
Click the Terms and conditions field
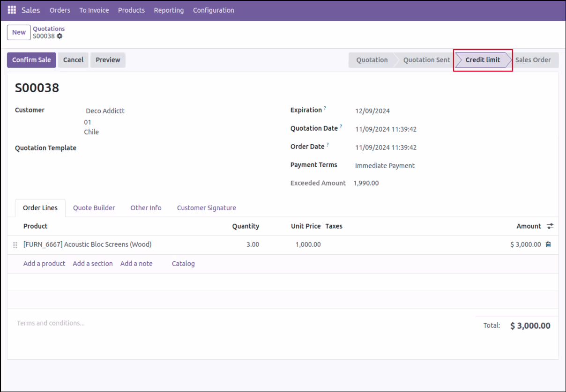click(x=51, y=323)
